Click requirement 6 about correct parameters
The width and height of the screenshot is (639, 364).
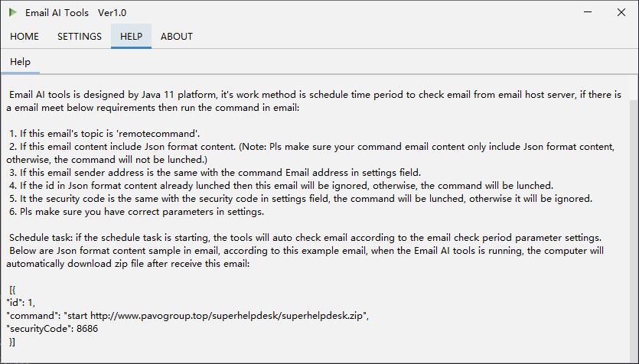136,212
